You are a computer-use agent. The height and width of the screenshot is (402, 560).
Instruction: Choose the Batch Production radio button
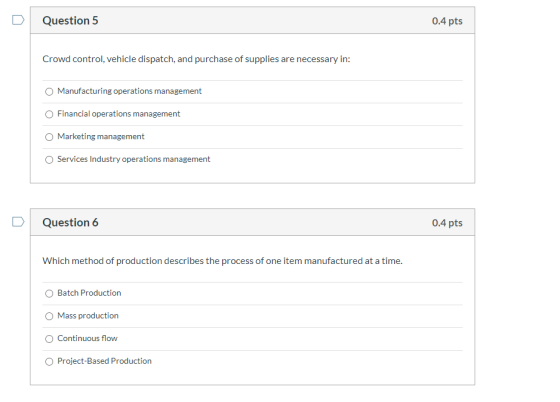(x=49, y=293)
